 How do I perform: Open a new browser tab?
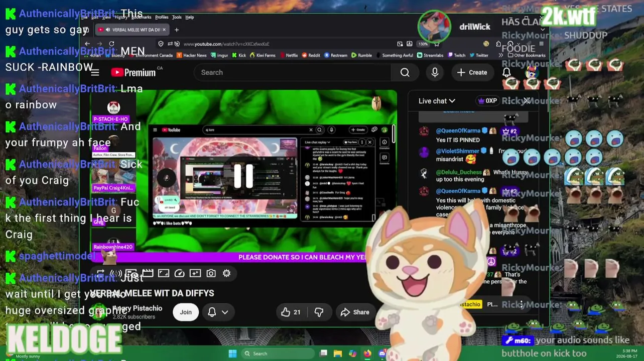pyautogui.click(x=176, y=30)
